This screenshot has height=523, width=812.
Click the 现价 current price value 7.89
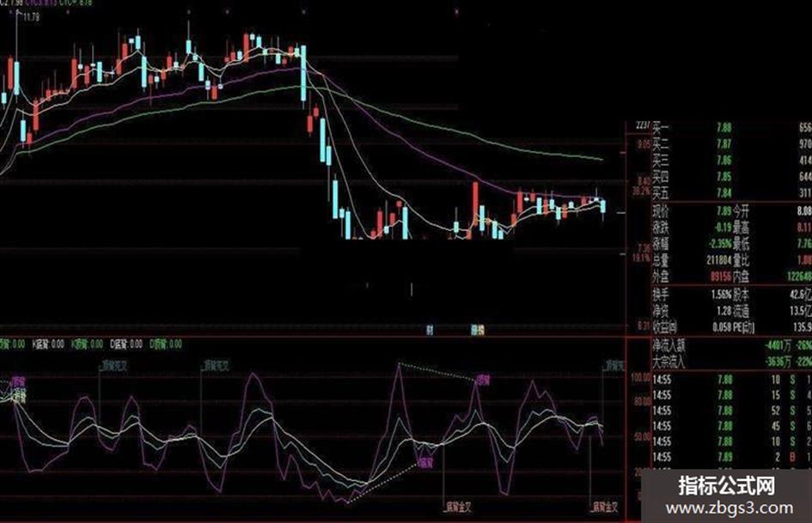[724, 211]
